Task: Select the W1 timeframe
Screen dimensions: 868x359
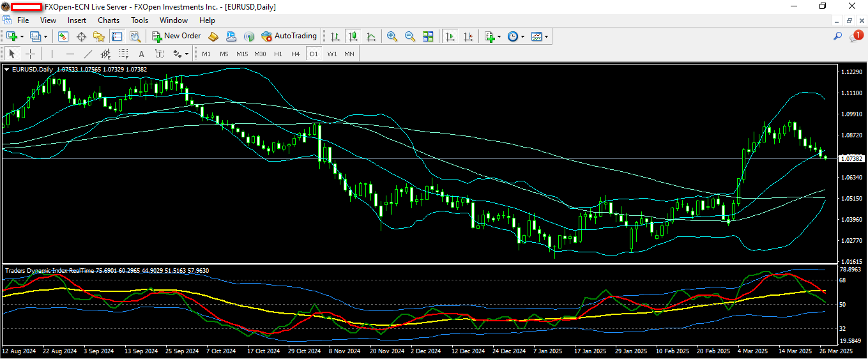Action: [x=332, y=54]
